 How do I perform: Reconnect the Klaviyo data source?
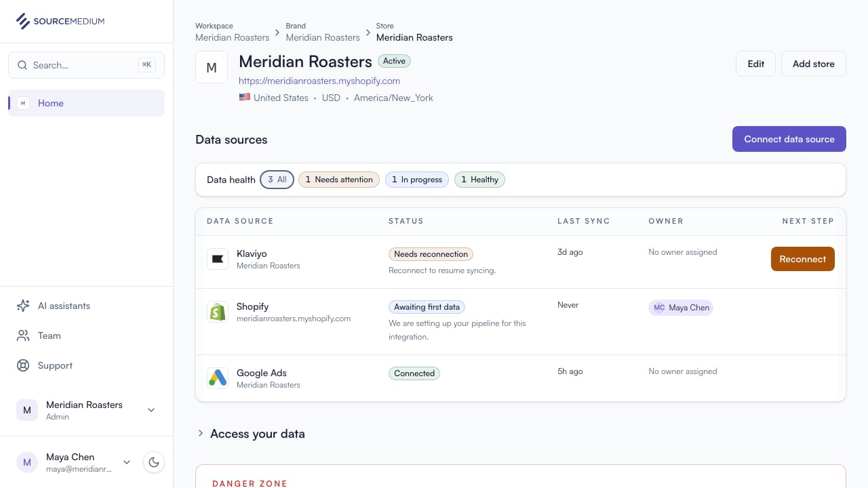803,259
